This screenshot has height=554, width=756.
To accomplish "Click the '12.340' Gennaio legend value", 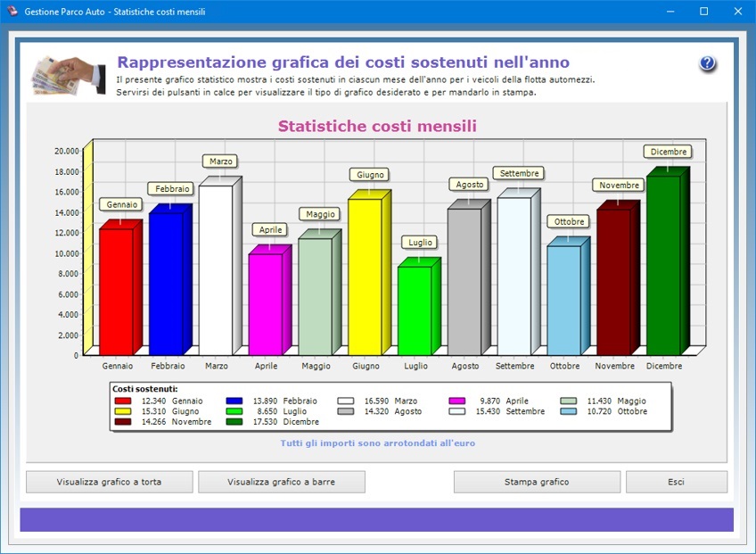I will [x=154, y=401].
